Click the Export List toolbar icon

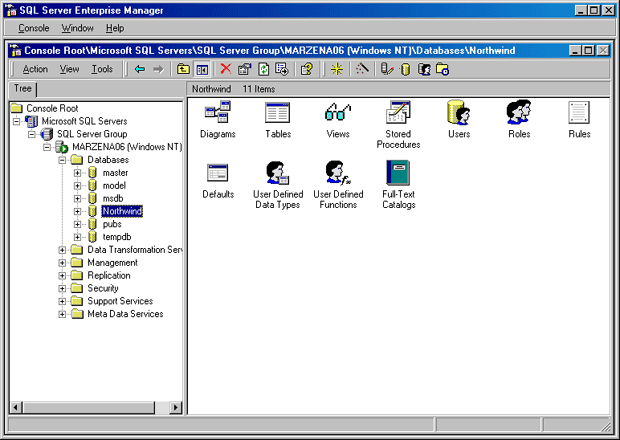[x=282, y=69]
